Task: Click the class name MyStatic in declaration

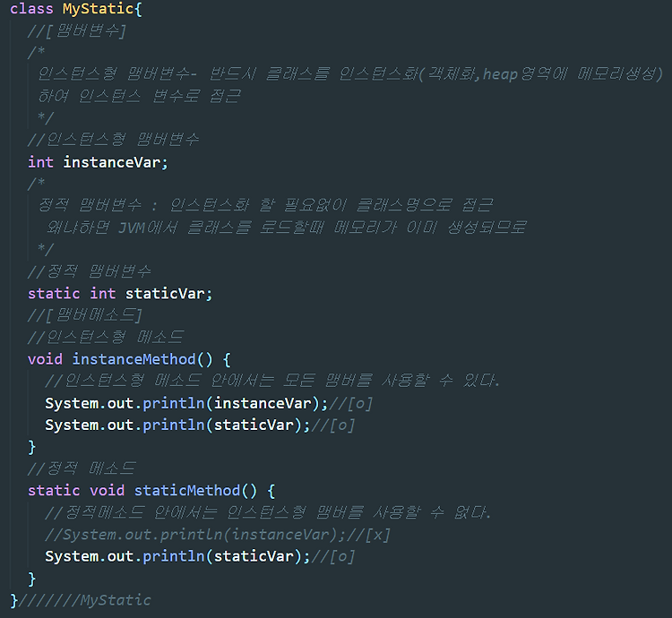Action: tap(99, 9)
